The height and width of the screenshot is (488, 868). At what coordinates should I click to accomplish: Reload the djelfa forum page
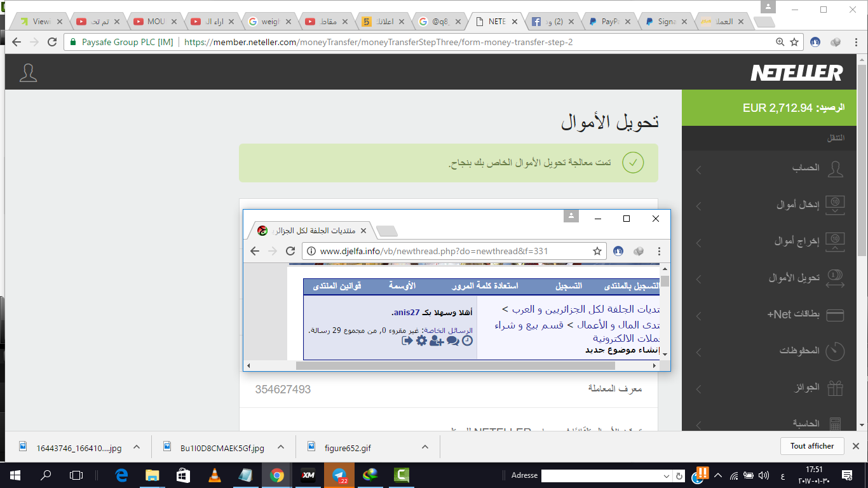tap(290, 251)
